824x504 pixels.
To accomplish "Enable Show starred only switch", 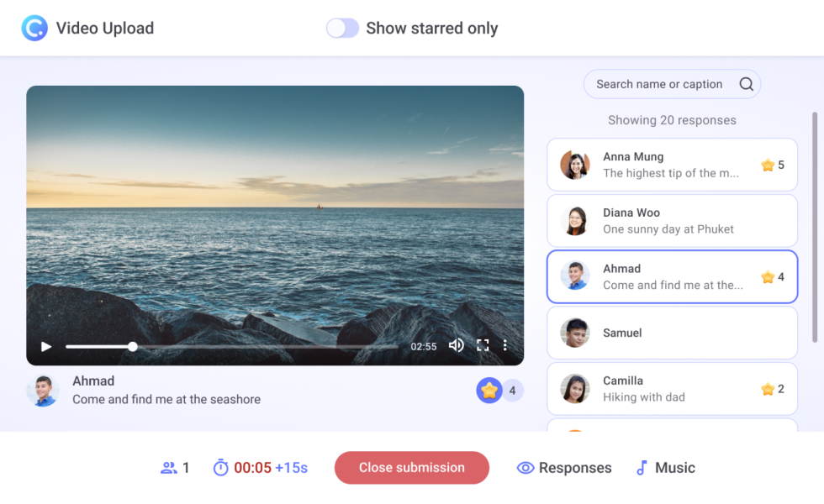I will [x=342, y=29].
